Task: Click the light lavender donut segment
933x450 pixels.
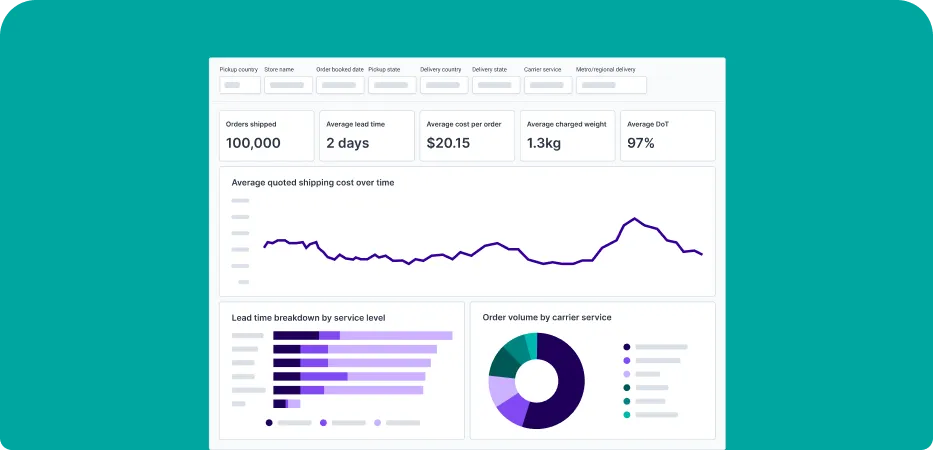Action: tap(500, 389)
